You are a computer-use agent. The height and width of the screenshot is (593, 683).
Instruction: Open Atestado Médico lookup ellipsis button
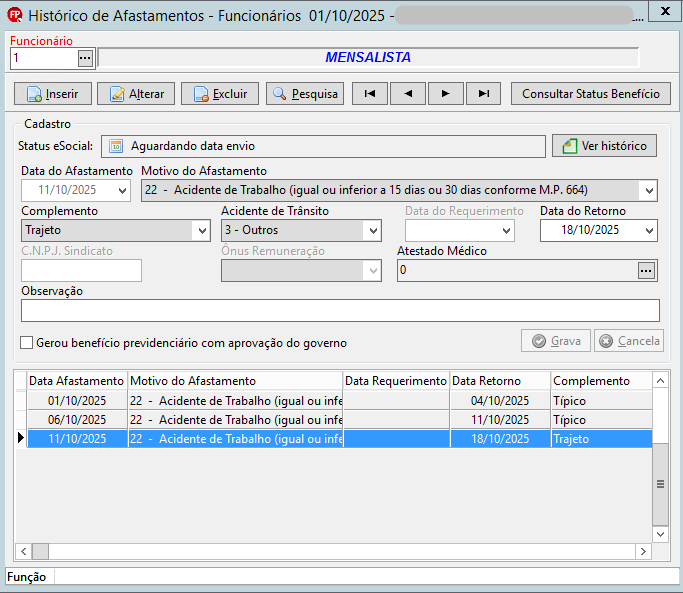coord(646,271)
